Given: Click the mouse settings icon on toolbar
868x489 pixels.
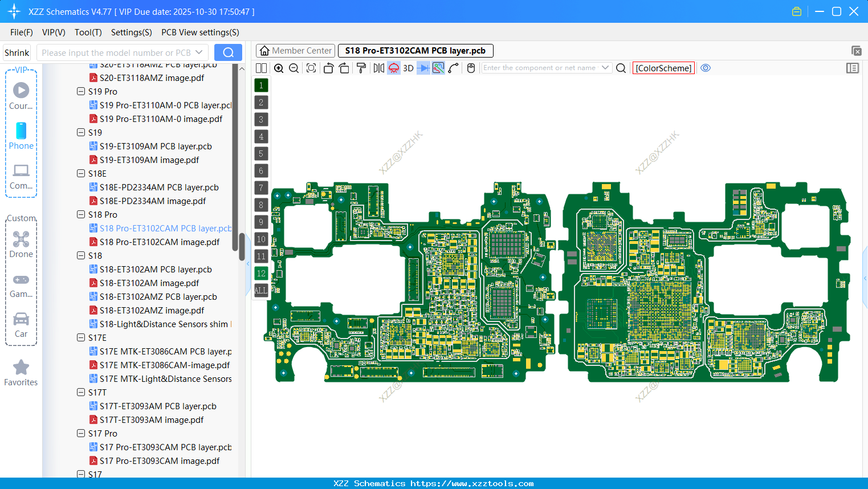Looking at the screenshot, I should (470, 68).
